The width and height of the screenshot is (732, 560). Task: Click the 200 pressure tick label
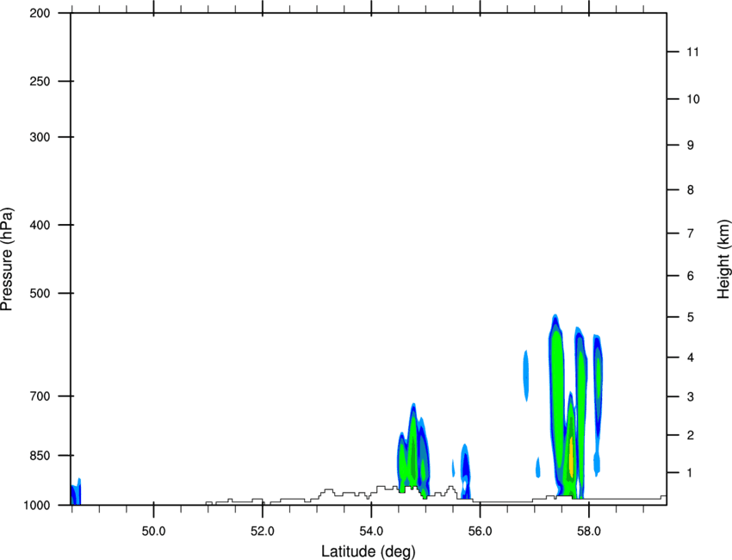[x=40, y=13]
